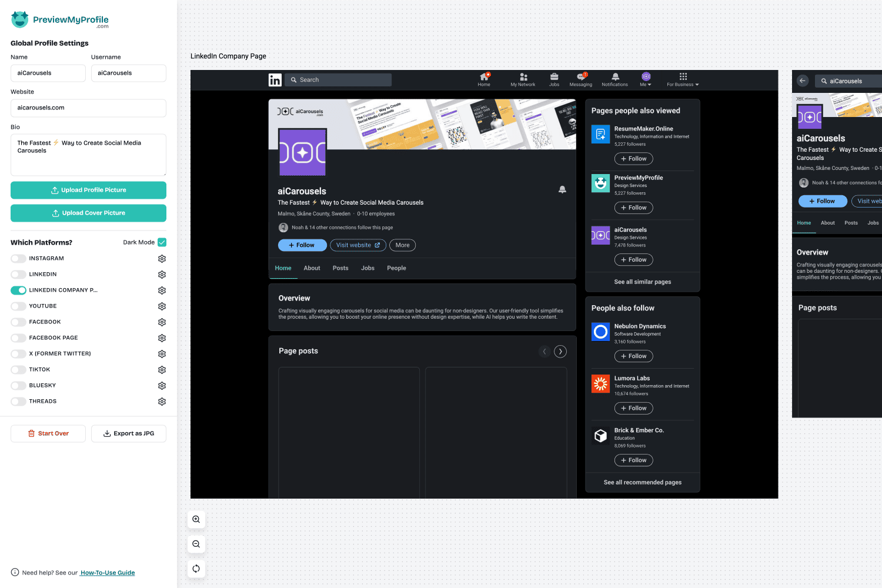Click See all similar pages link
The width and height of the screenshot is (882, 588).
coord(643,282)
